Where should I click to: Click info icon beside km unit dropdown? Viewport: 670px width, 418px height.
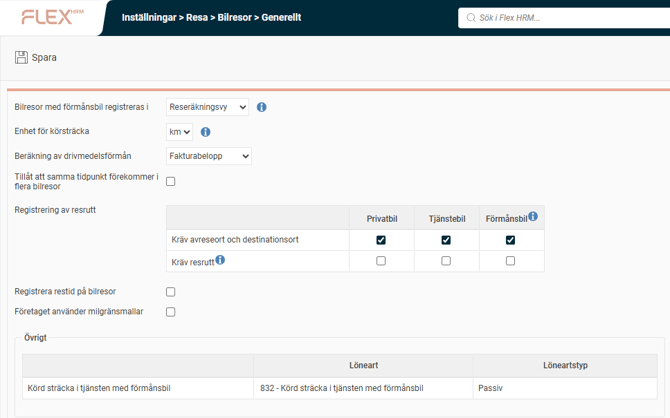tap(206, 132)
